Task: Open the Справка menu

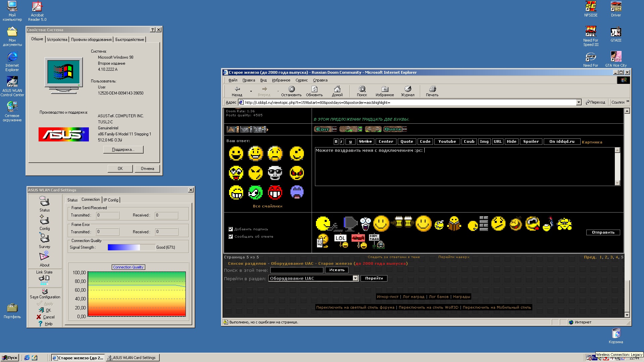Action: pos(320,80)
